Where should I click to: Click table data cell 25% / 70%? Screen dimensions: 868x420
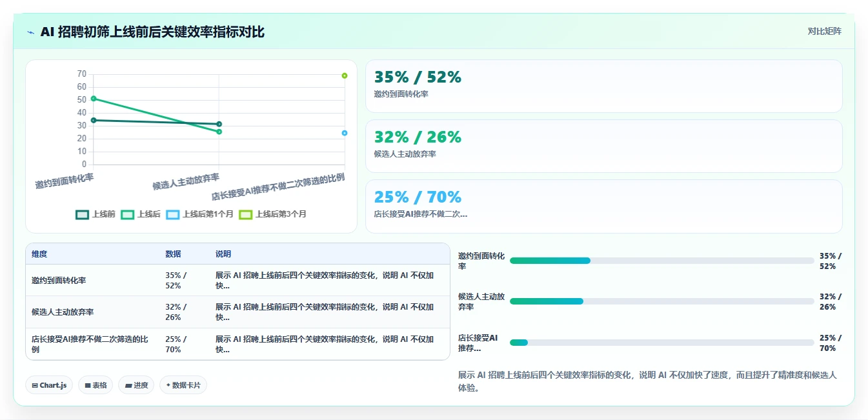pyautogui.click(x=184, y=344)
